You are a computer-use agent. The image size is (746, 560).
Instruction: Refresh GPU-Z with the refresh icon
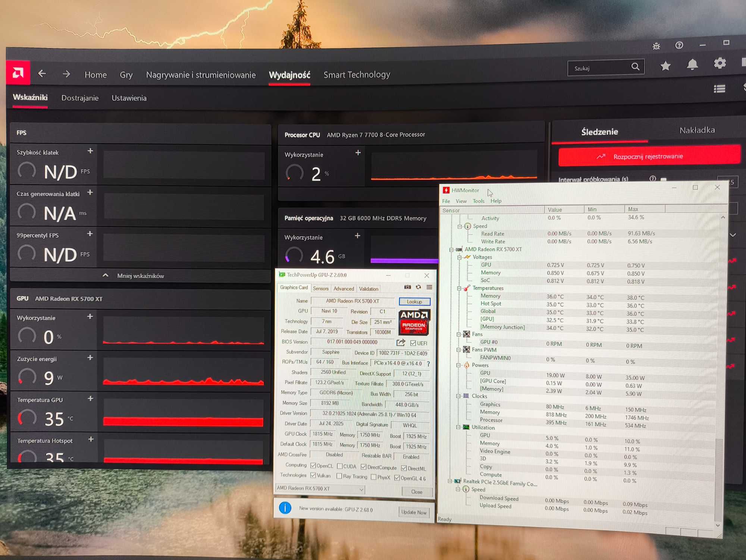419,287
